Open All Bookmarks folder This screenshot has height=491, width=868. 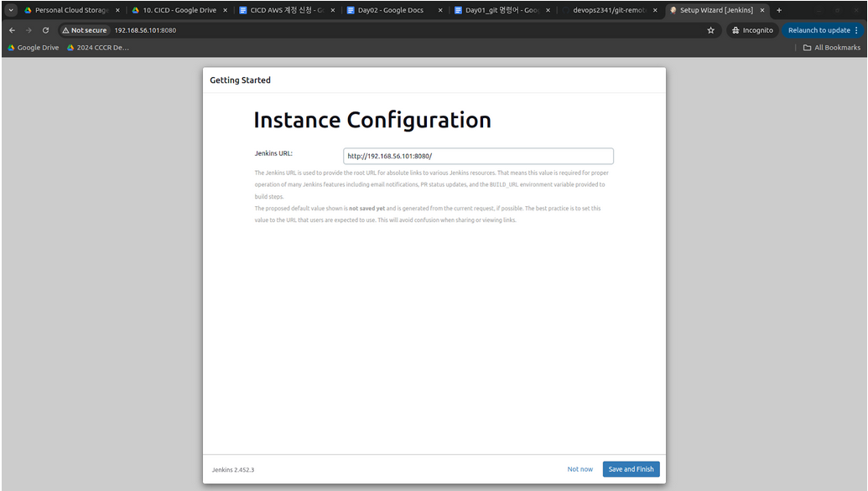[831, 48]
